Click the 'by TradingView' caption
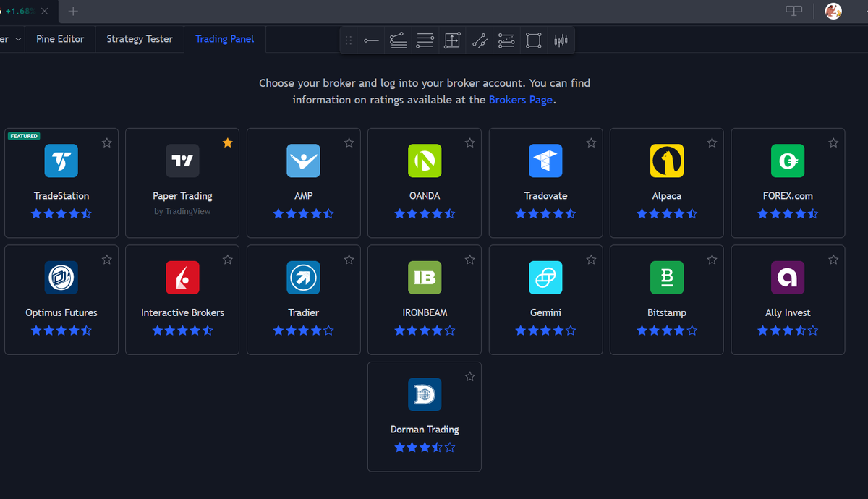The height and width of the screenshot is (499, 868). [x=182, y=211]
